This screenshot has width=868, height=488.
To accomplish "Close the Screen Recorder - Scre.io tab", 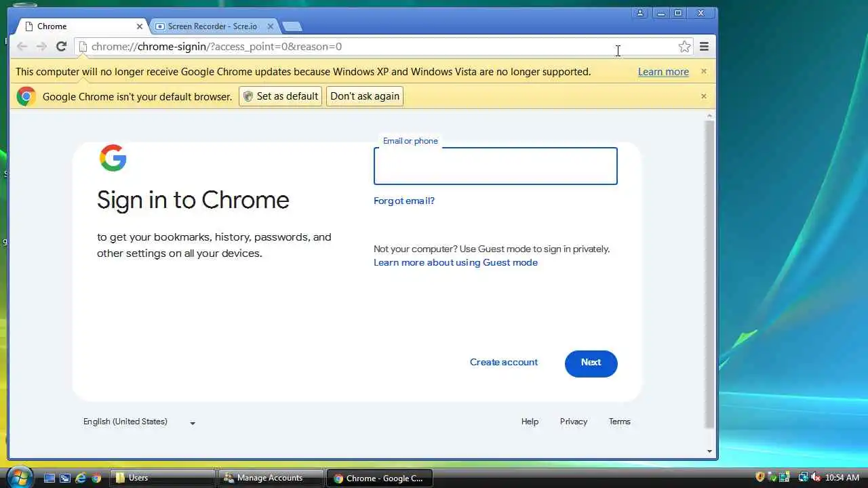I will click(270, 26).
